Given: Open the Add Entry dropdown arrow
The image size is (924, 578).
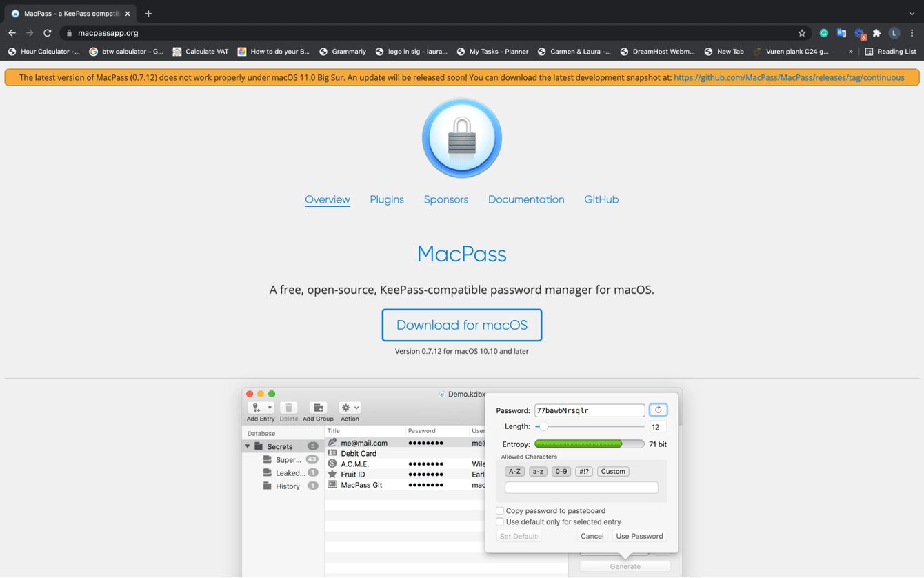Looking at the screenshot, I should pyautogui.click(x=270, y=408).
